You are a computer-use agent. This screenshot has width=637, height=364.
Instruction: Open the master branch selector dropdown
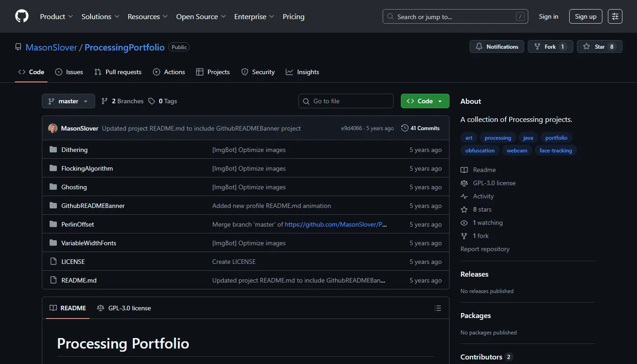[x=68, y=101]
